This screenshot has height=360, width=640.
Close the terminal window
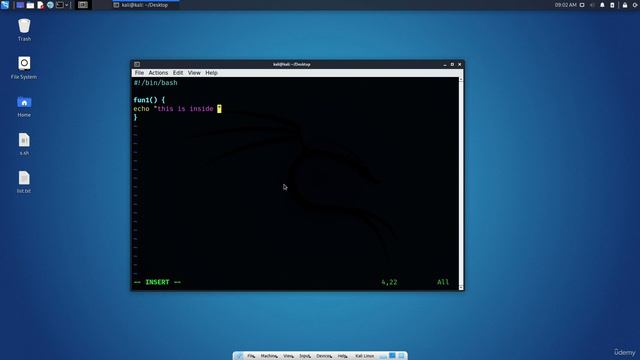[460, 64]
